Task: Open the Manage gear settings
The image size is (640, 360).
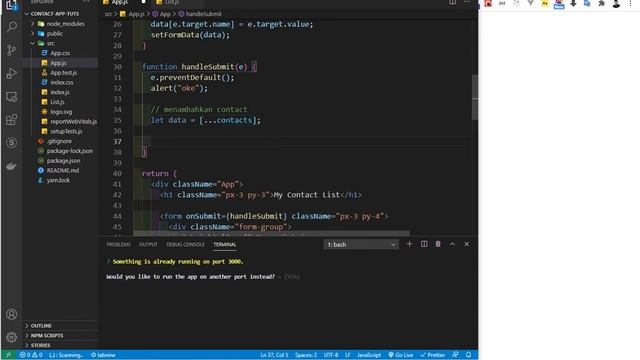Action: (11, 337)
